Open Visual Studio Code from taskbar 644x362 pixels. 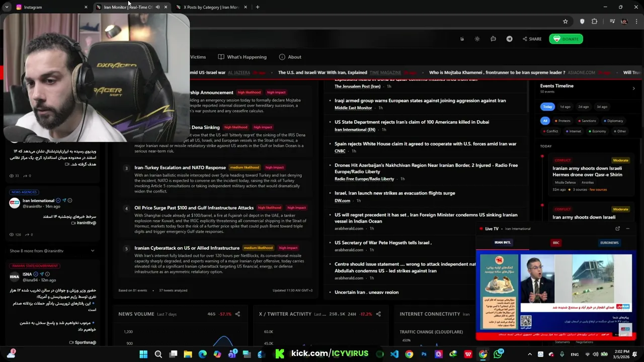tap(394, 354)
